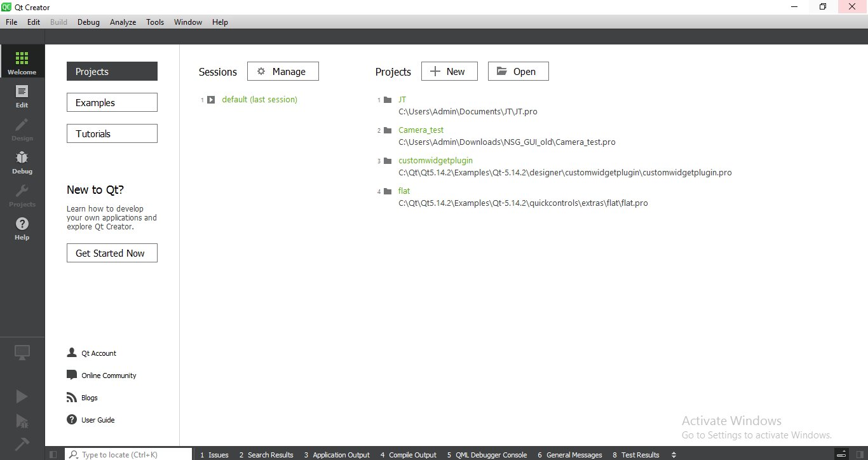Click the Type to locate field
Viewport: 868px width, 460px height.
click(133, 455)
